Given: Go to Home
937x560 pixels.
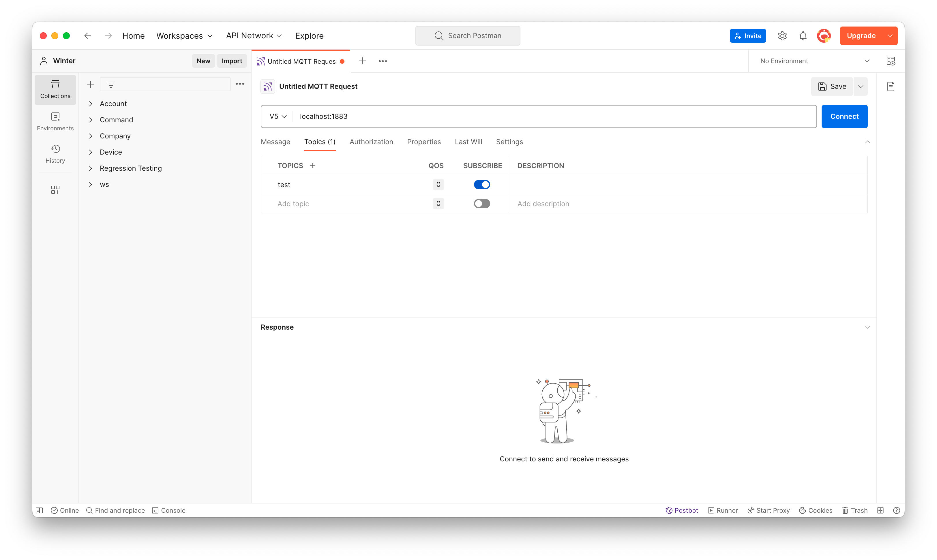Looking at the screenshot, I should point(133,35).
